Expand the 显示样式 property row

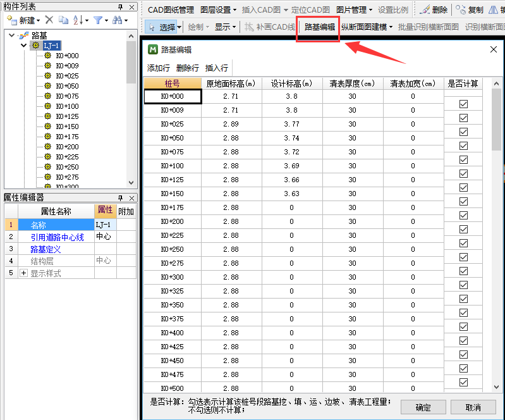(x=24, y=273)
